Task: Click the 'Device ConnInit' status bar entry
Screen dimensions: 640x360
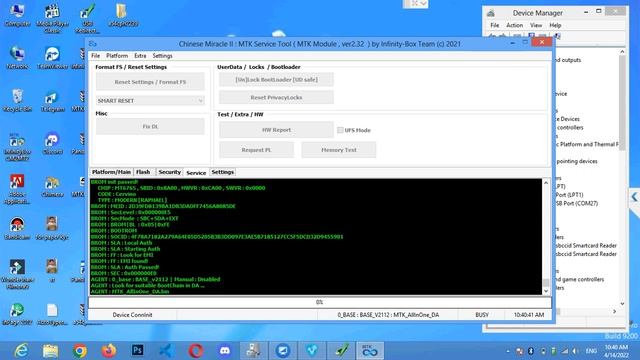Action: click(x=132, y=315)
